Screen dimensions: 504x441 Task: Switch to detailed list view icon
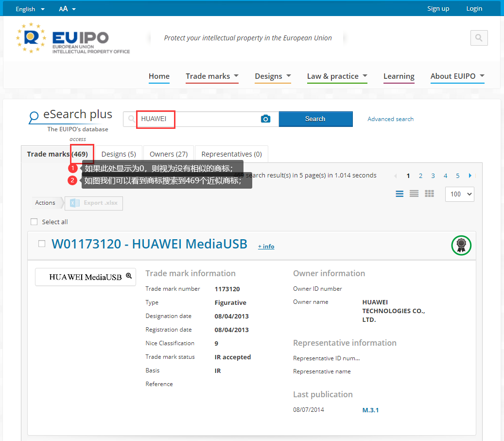(x=400, y=194)
